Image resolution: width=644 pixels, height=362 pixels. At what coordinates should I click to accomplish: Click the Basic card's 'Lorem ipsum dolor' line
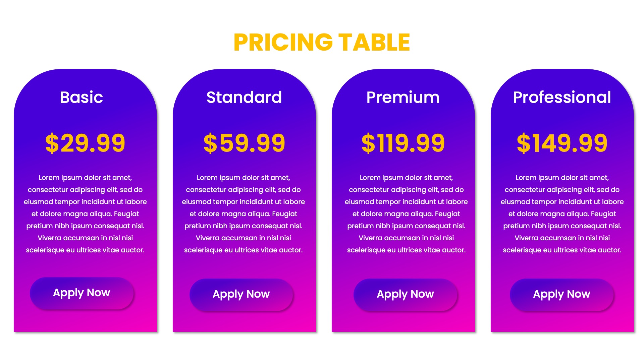85,178
